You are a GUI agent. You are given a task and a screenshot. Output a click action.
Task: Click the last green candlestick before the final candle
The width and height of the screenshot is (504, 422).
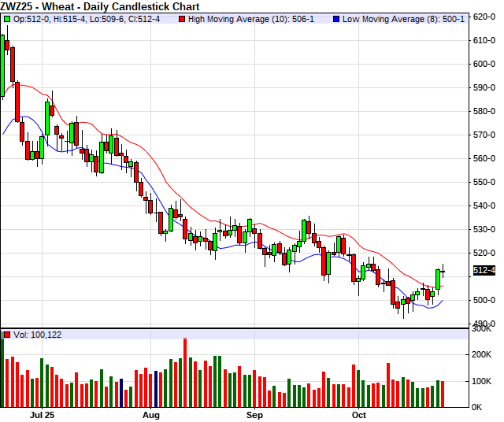437,279
